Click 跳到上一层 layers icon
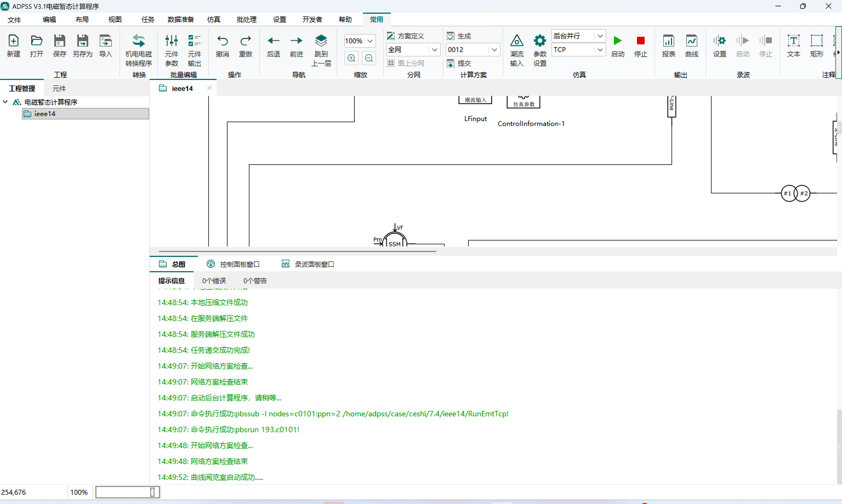The height and width of the screenshot is (504, 842). pyautogui.click(x=321, y=41)
